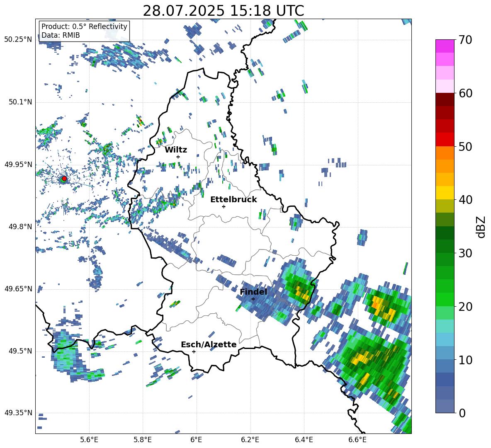This screenshot has height=448, width=491.
Task: Click the 6.4°E longitude label
Action: (304, 440)
